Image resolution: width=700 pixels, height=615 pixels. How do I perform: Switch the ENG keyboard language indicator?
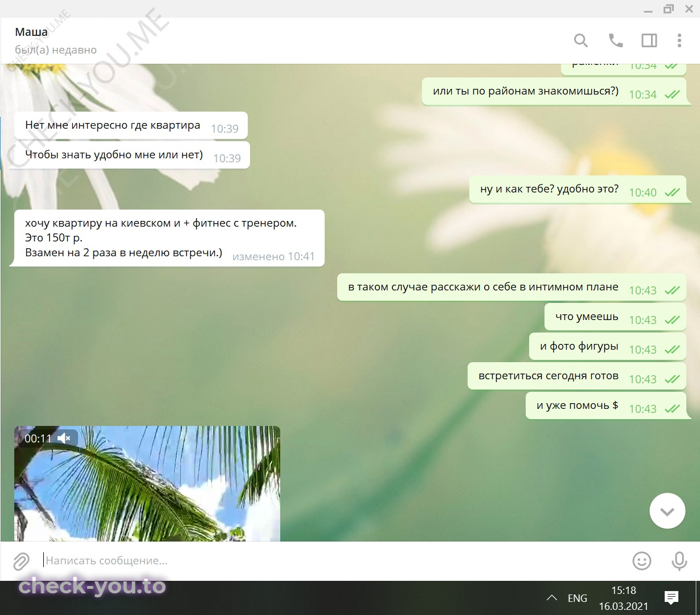577,598
